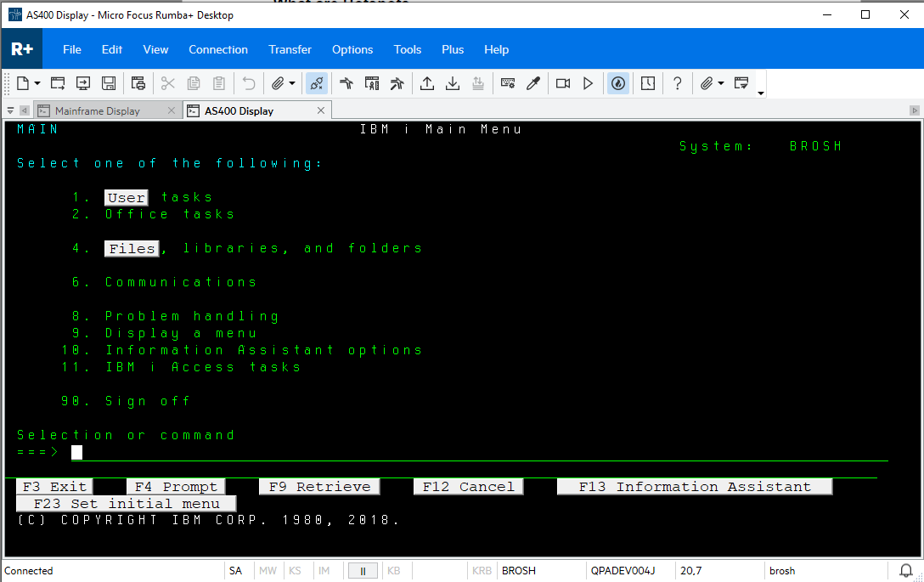
Task: Click the Undo arrow icon
Action: tap(249, 83)
